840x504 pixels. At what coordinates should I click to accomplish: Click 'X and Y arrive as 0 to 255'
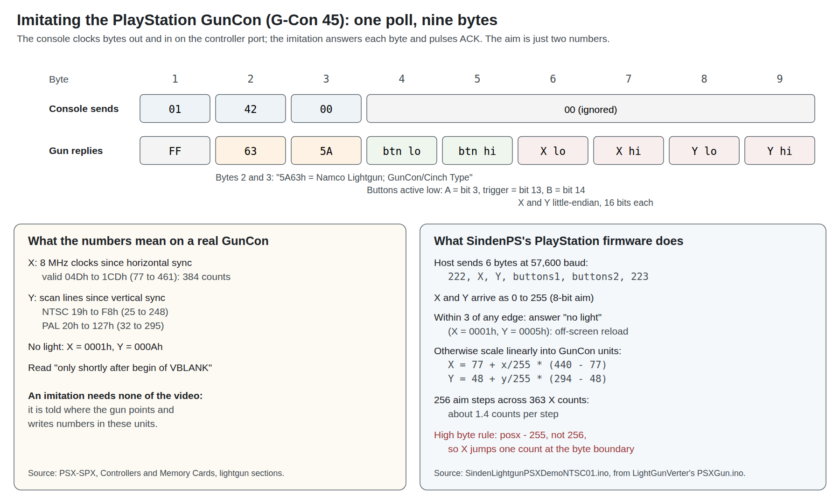pyautogui.click(x=514, y=298)
